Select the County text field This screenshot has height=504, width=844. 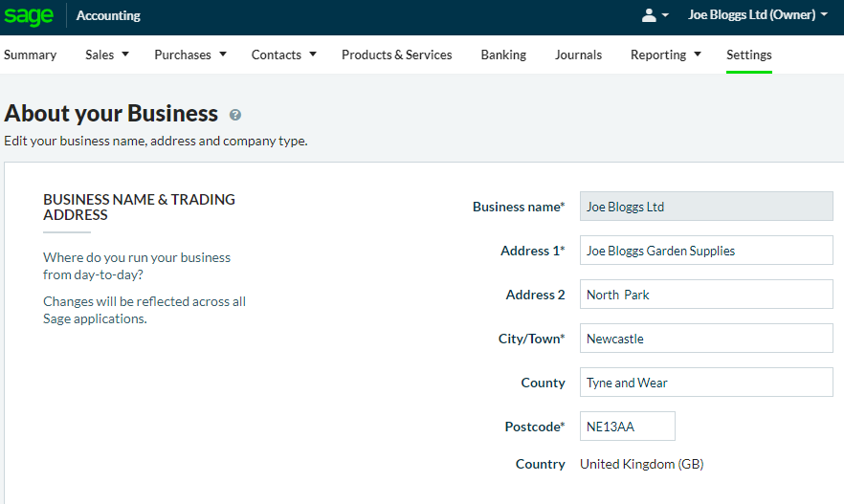click(x=705, y=383)
